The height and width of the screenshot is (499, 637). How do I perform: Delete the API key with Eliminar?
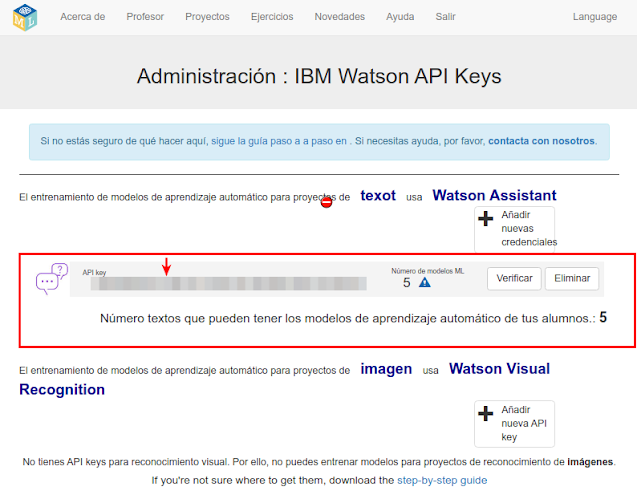tap(572, 278)
